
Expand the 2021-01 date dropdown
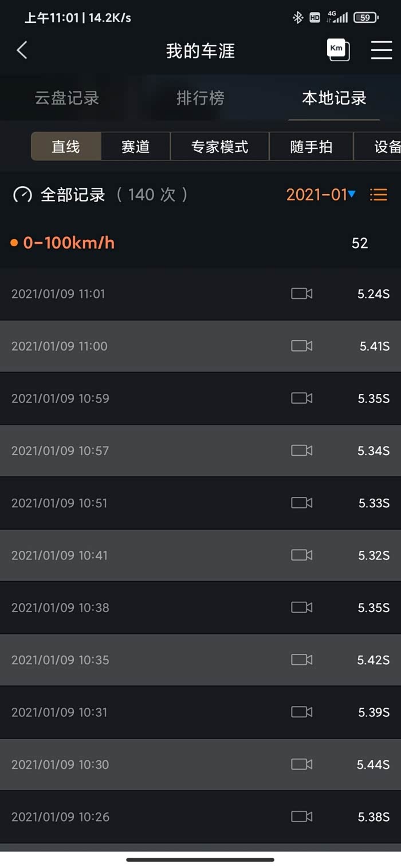tap(321, 195)
